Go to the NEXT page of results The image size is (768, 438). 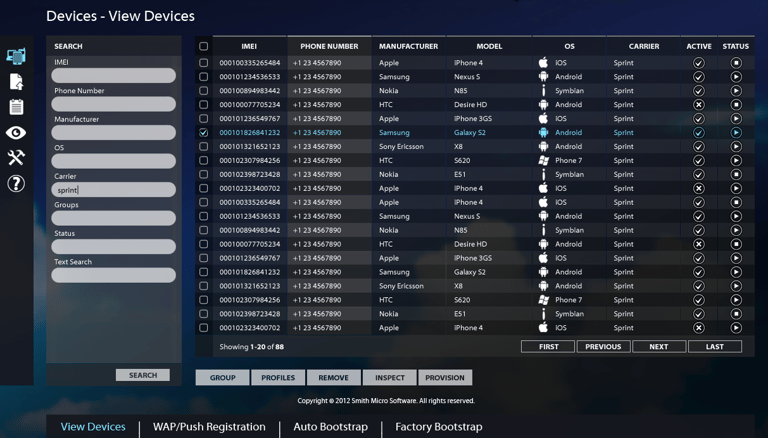pyautogui.click(x=659, y=346)
